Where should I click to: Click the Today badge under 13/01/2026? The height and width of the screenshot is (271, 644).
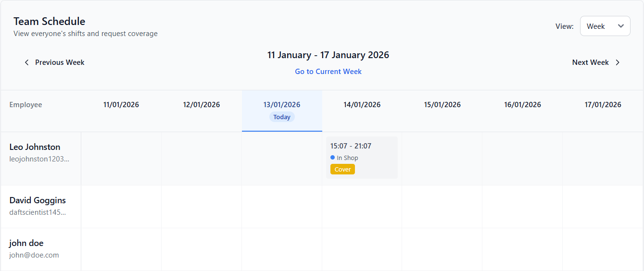(282, 117)
